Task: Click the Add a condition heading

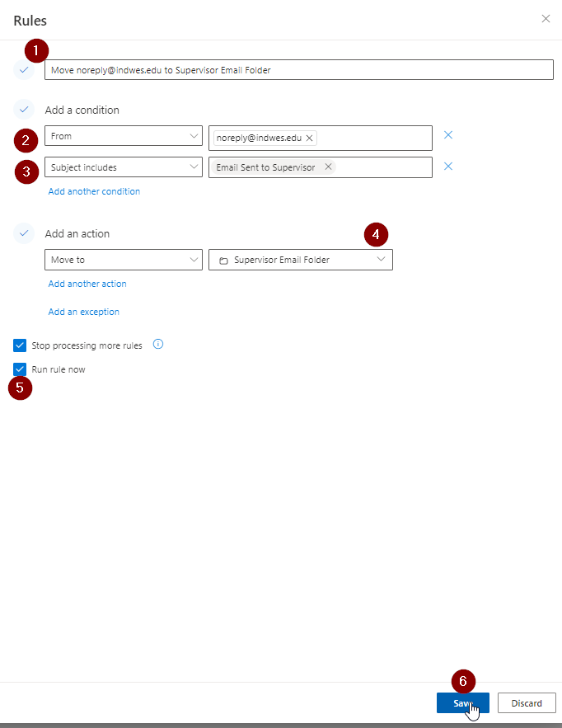Action: click(82, 110)
